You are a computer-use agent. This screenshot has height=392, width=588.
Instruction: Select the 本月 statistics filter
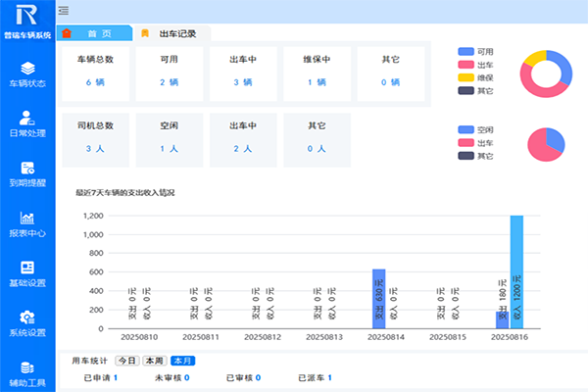[x=182, y=362]
